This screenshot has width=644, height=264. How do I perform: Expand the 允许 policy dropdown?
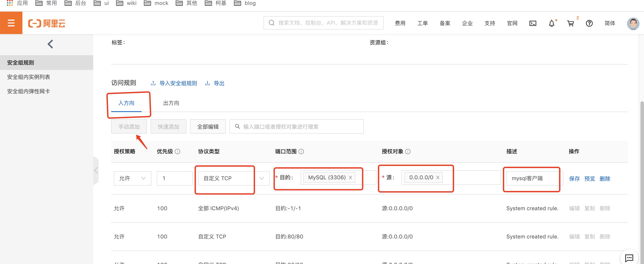tap(132, 178)
